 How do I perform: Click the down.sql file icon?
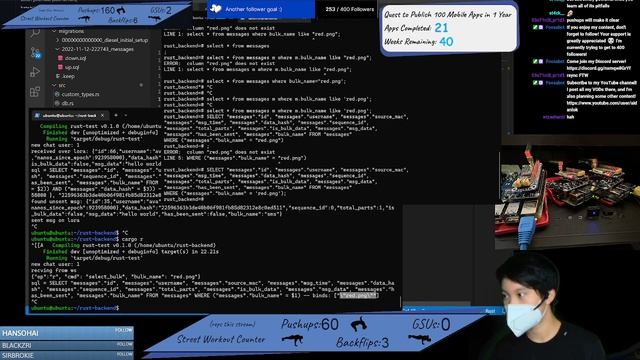[60, 58]
